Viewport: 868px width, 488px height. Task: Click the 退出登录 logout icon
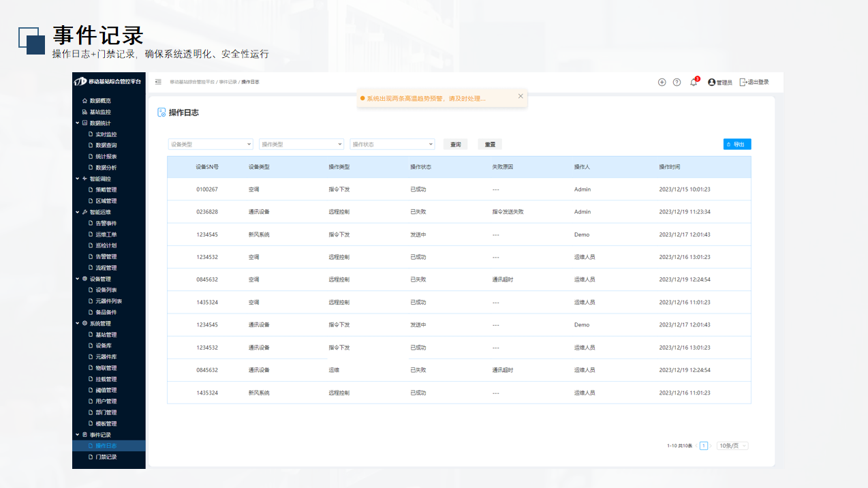(x=743, y=82)
